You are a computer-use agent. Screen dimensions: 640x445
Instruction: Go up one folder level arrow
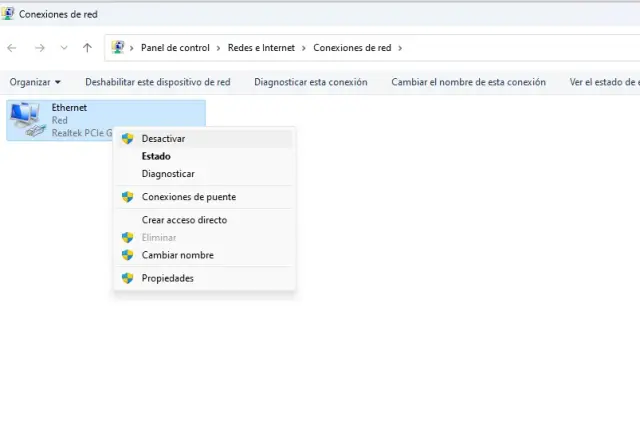pyautogui.click(x=88, y=48)
